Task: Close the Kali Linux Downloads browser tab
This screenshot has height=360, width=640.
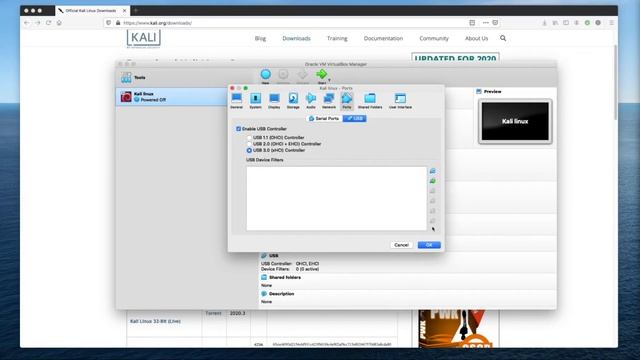Action: [124, 11]
